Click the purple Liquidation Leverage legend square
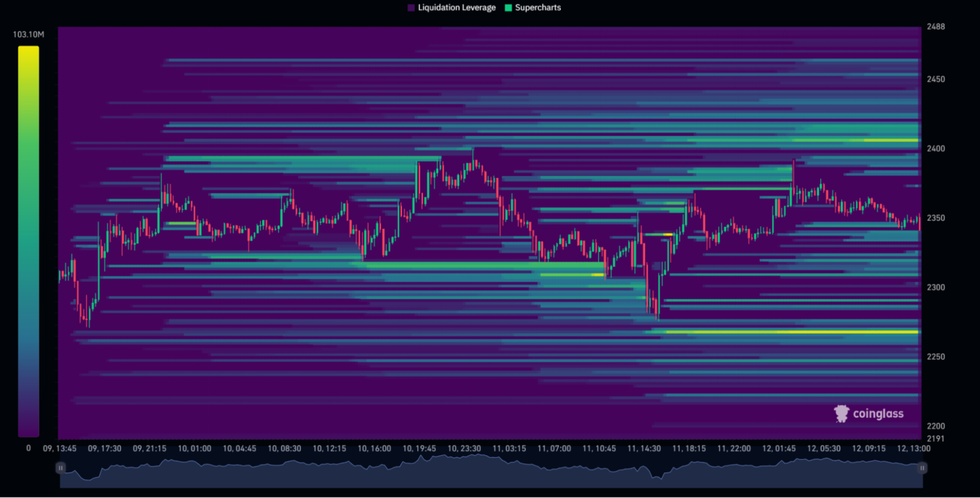980x498 pixels. (412, 8)
